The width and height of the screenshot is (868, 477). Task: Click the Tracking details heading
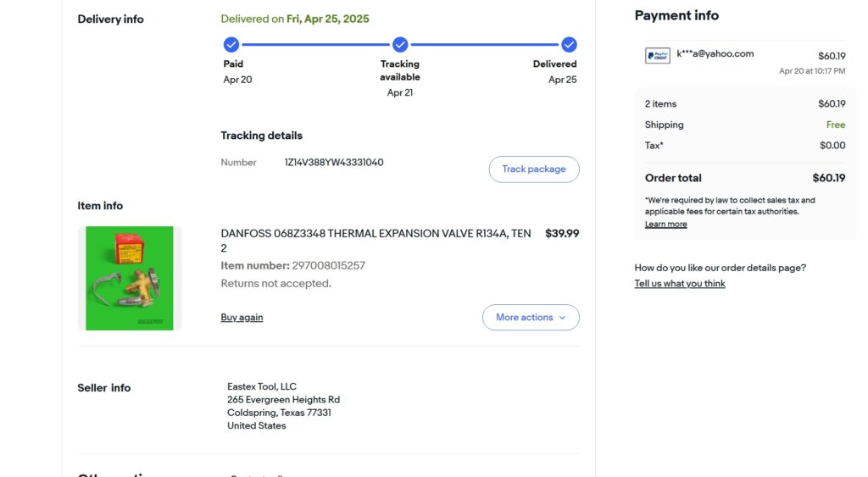(261, 136)
